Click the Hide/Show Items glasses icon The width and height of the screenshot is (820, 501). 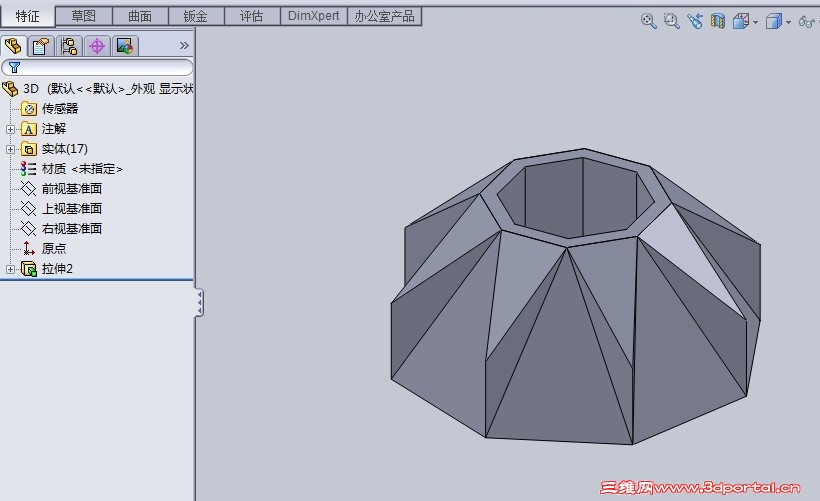click(x=806, y=21)
